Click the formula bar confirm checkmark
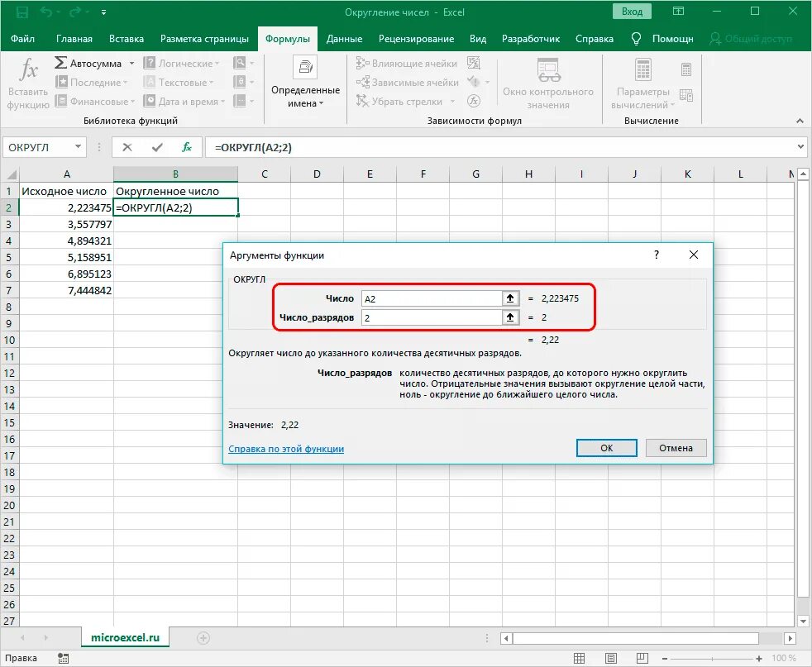 [x=157, y=147]
